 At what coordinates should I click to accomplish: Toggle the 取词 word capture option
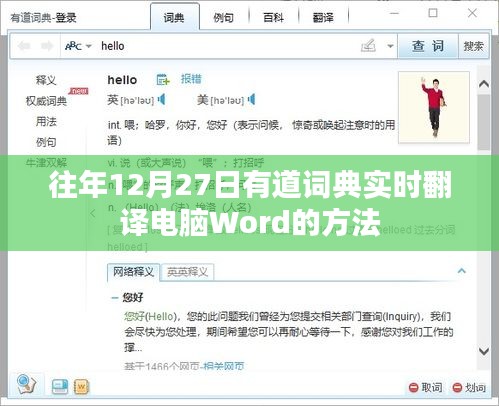coord(426,388)
